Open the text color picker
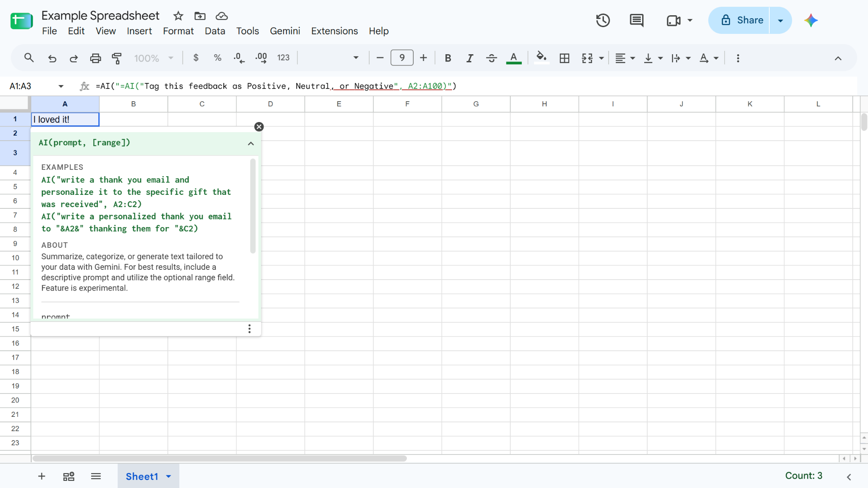868x488 pixels. tap(514, 58)
